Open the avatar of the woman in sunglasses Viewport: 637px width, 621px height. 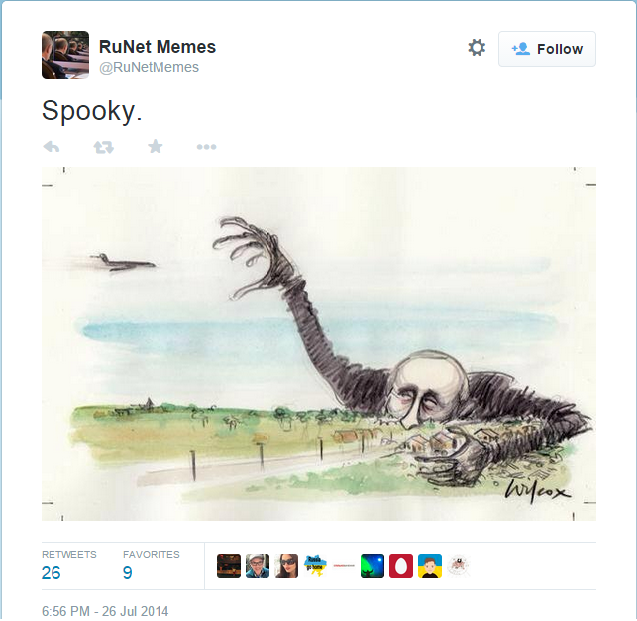pos(287,566)
